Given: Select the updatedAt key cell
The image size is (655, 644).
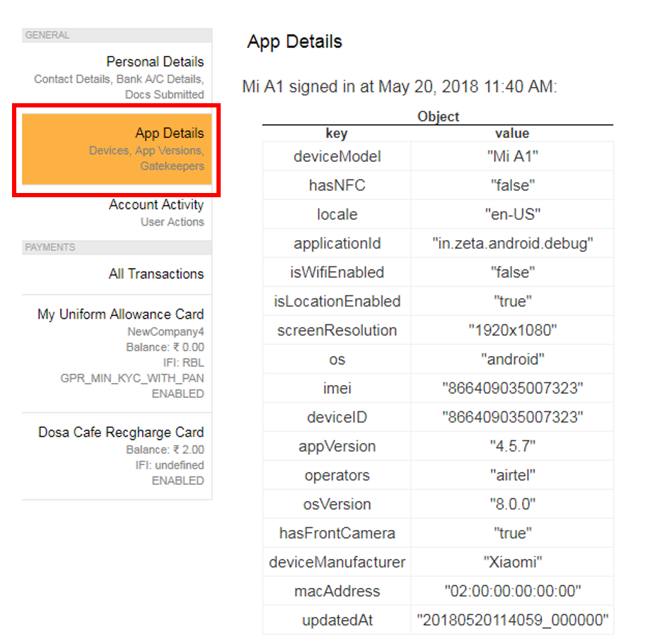Looking at the screenshot, I should point(337,621).
